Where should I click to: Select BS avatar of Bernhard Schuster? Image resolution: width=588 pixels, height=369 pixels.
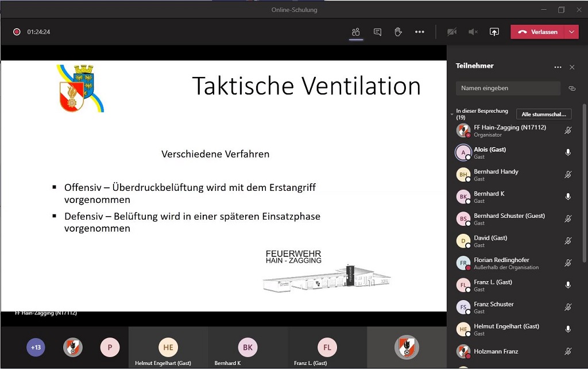click(x=463, y=219)
